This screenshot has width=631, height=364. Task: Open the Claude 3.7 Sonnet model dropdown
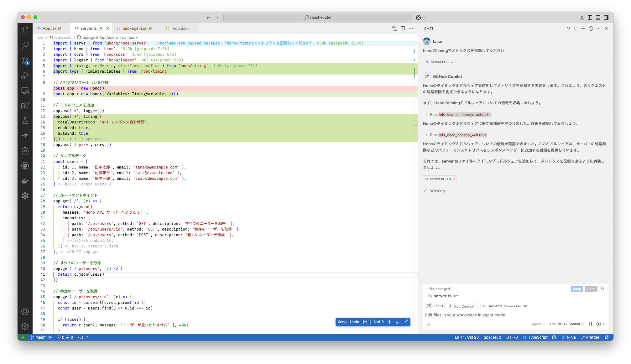pyautogui.click(x=567, y=324)
